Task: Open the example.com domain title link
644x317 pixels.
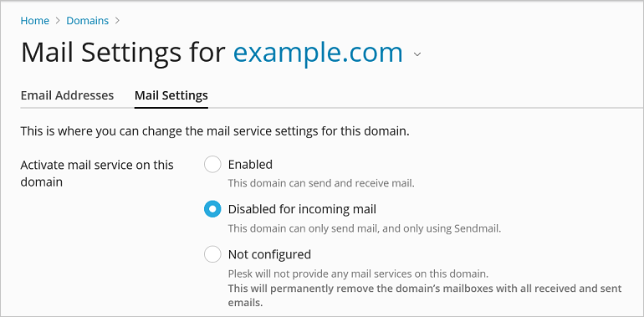Action: (x=318, y=53)
